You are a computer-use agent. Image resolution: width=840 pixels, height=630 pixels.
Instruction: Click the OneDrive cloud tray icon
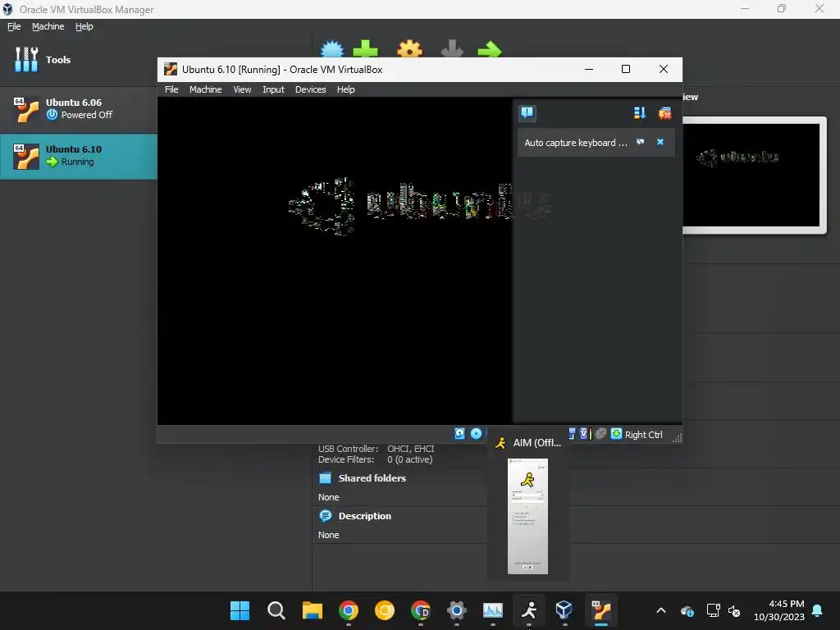687,610
